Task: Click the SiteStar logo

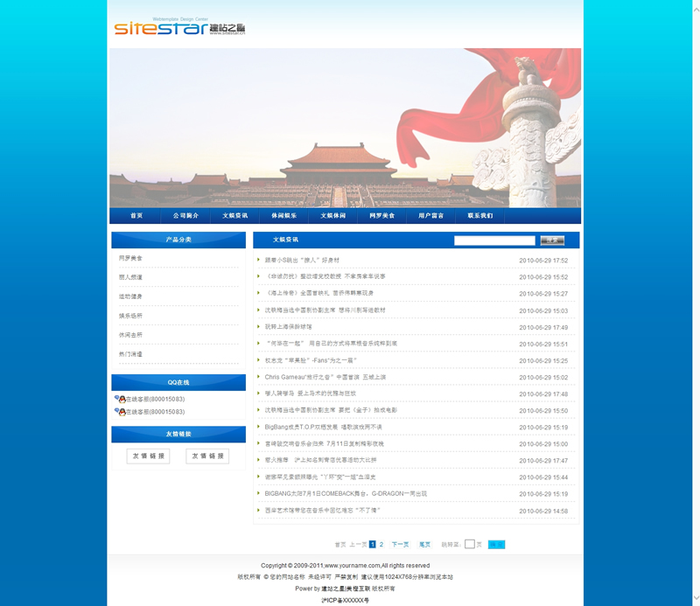Action: tap(179, 28)
